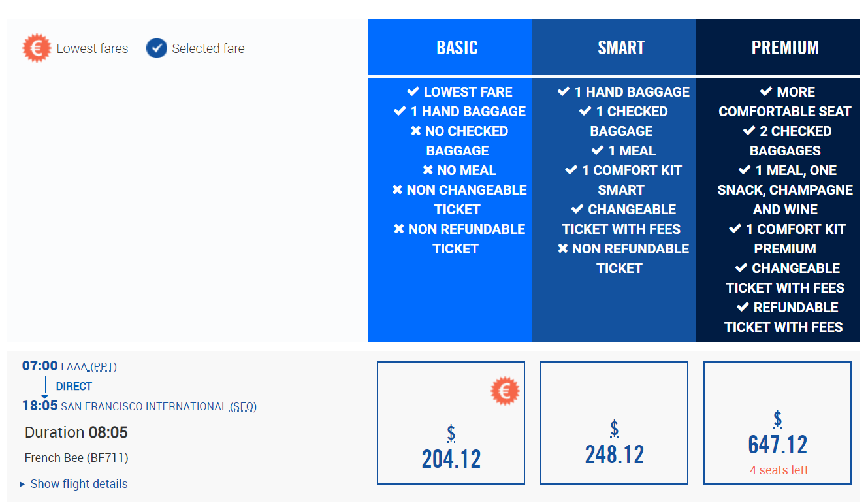Click the selected fare checkmark icon in legend
868x503 pixels.
click(x=157, y=48)
